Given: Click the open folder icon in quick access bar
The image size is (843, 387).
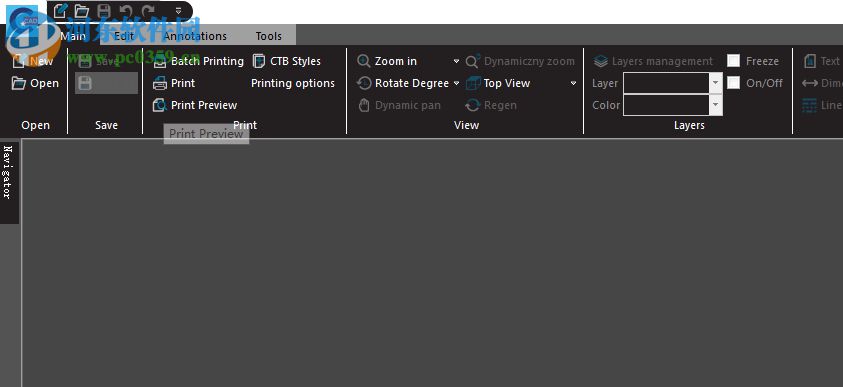Looking at the screenshot, I should pyautogui.click(x=82, y=11).
